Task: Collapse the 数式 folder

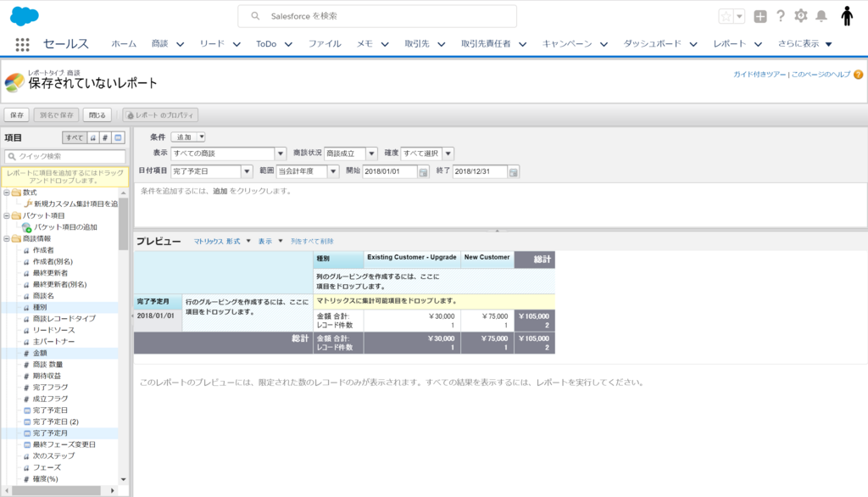Action: (x=7, y=193)
